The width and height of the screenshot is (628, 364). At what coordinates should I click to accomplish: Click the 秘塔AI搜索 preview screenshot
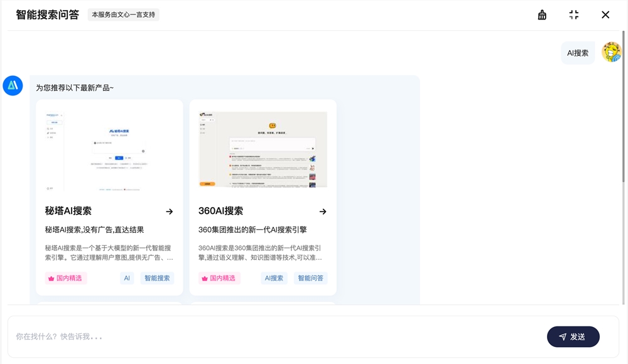point(109,149)
